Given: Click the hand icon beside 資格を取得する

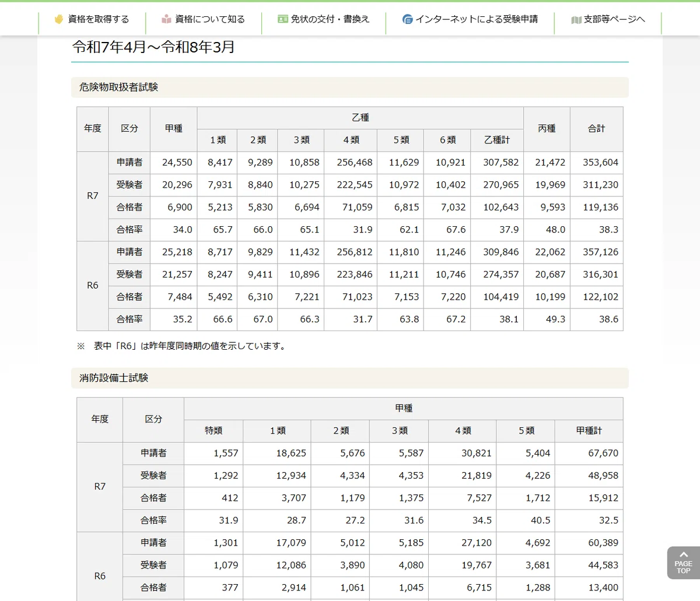Looking at the screenshot, I should coord(58,19).
